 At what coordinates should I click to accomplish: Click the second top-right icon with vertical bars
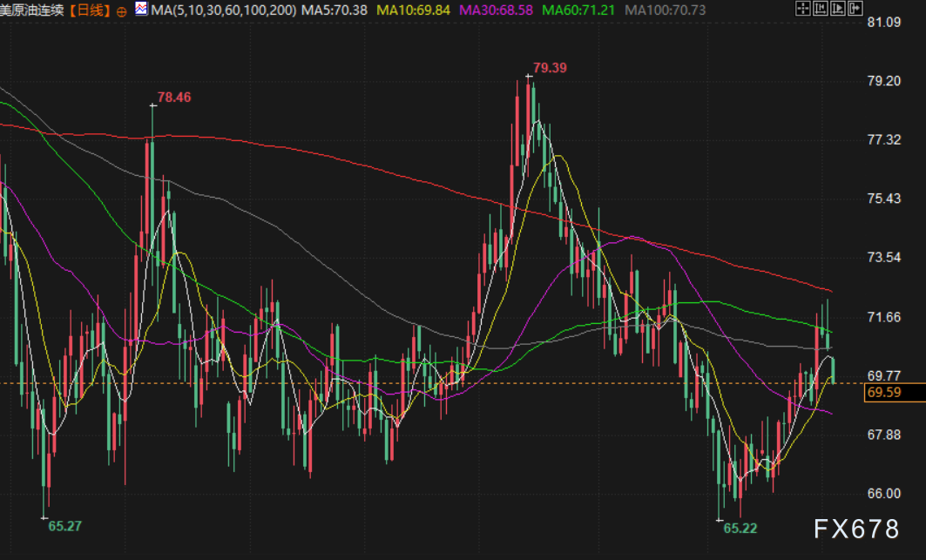tap(821, 9)
